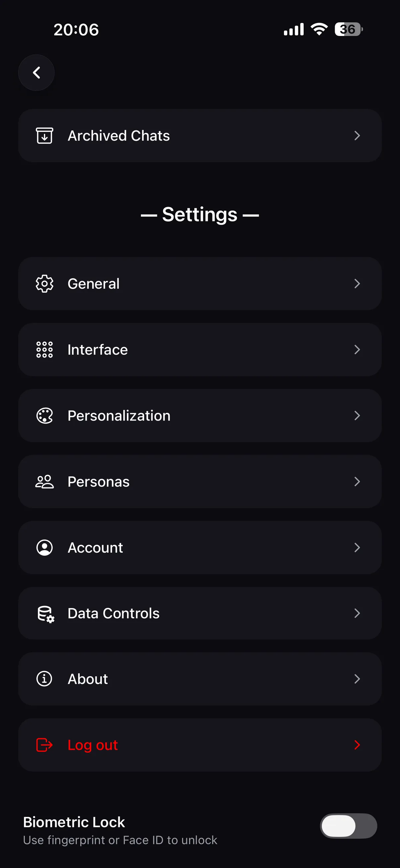Click the Data Controls database icon

46,614
